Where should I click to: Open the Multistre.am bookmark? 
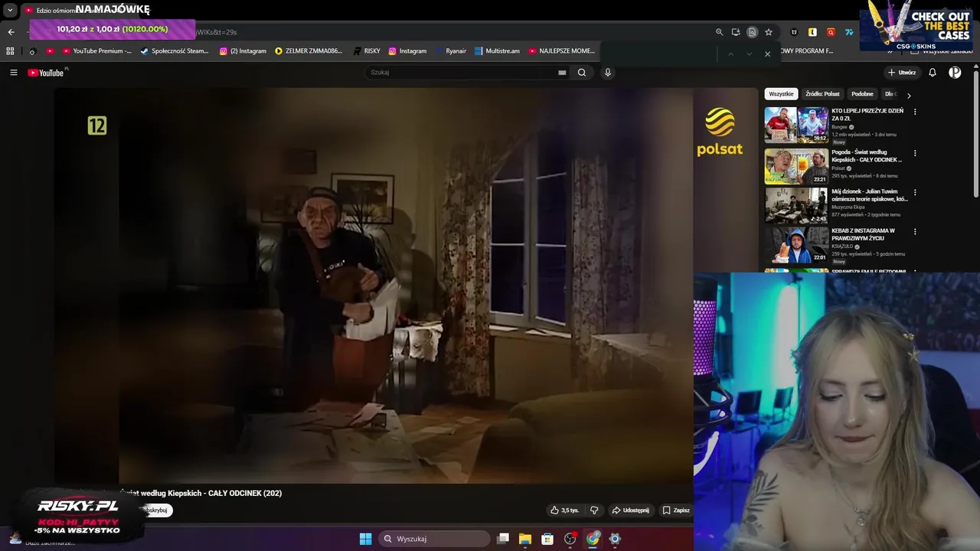coord(497,51)
